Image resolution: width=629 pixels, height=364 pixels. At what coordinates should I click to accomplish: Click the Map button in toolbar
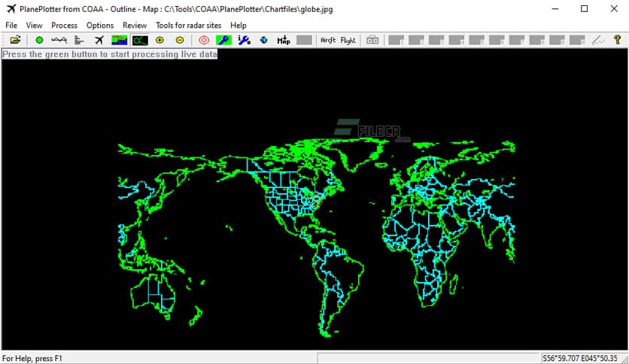click(284, 41)
